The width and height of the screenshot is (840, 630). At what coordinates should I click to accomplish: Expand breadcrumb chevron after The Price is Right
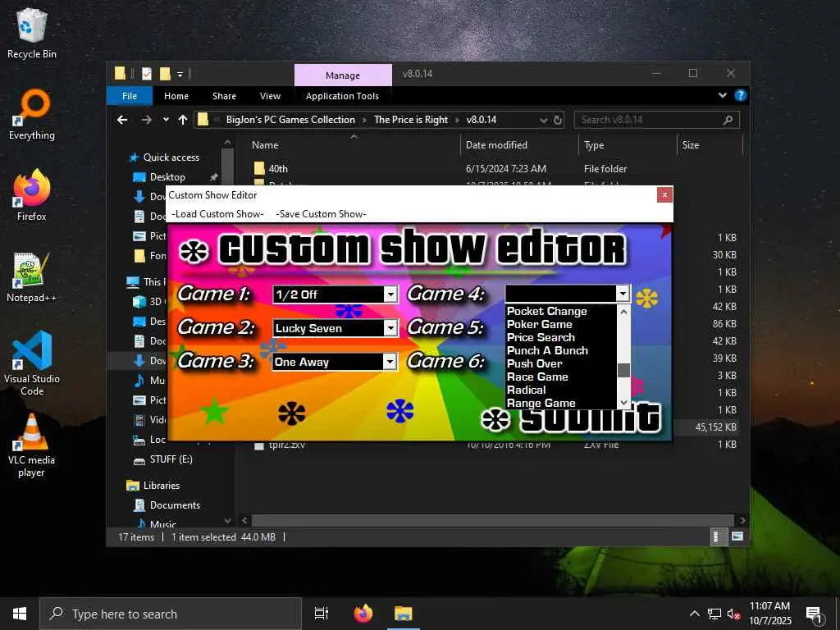tap(457, 120)
